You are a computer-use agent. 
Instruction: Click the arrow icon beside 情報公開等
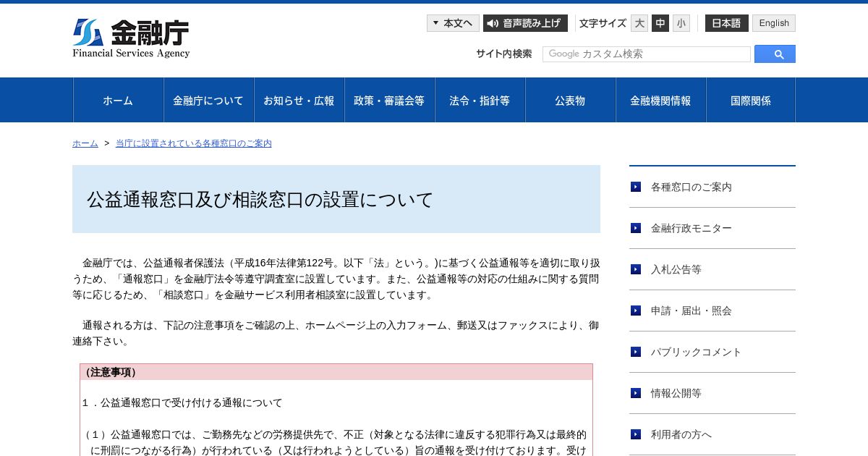pos(636,393)
